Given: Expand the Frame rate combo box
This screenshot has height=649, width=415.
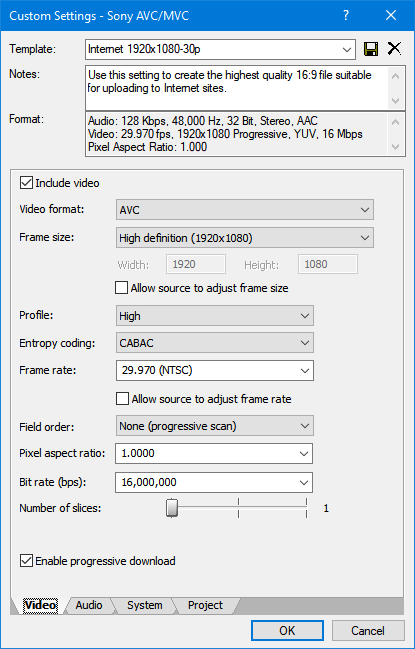Looking at the screenshot, I should click(215, 370).
